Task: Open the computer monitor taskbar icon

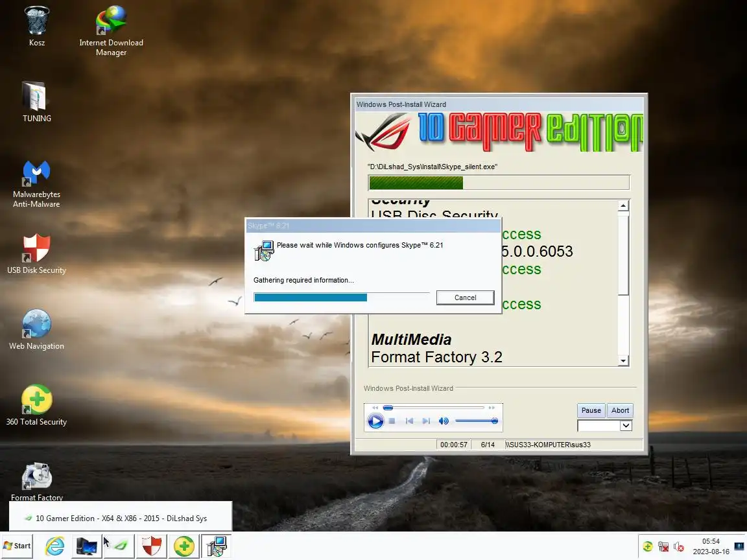Action: click(x=87, y=546)
